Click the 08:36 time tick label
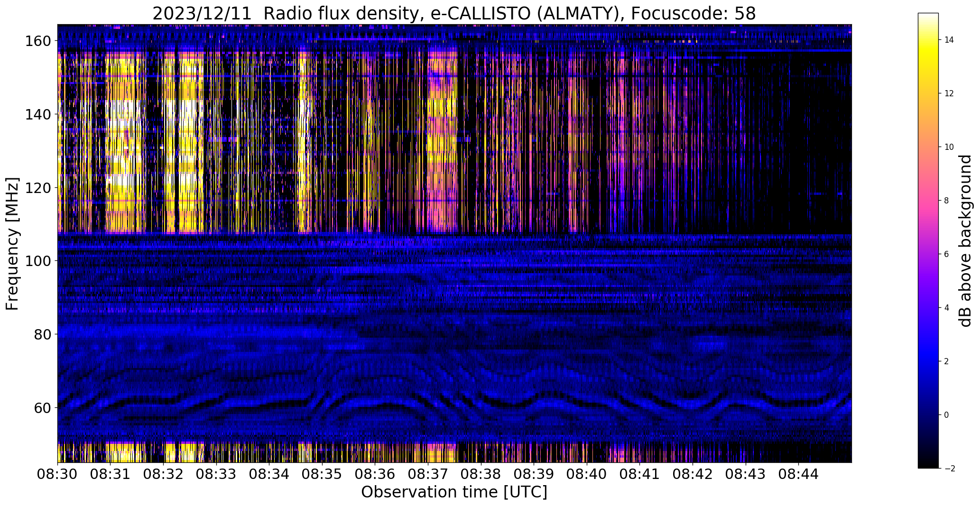This screenshot has height=506, width=980. coord(375,474)
